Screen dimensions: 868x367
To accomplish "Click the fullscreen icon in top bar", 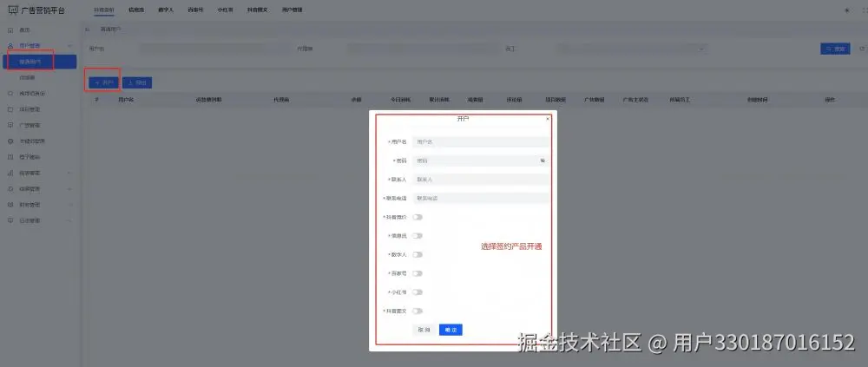I will pos(865,10).
